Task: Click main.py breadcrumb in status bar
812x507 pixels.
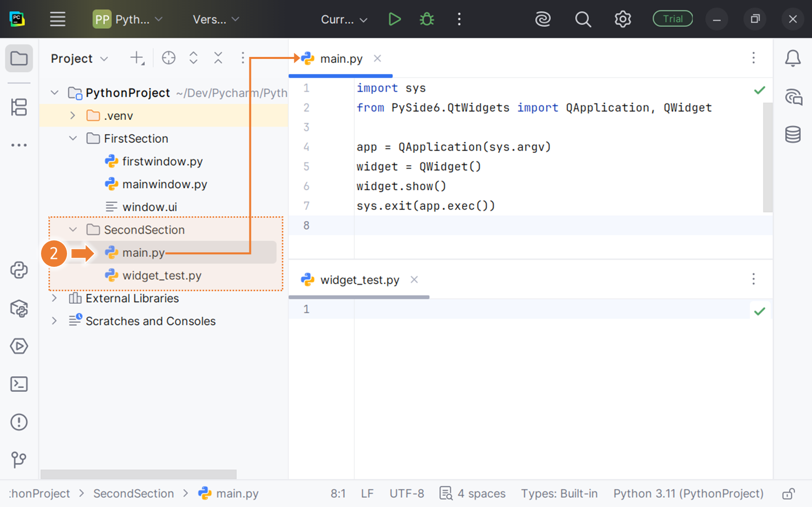Action: click(x=228, y=494)
